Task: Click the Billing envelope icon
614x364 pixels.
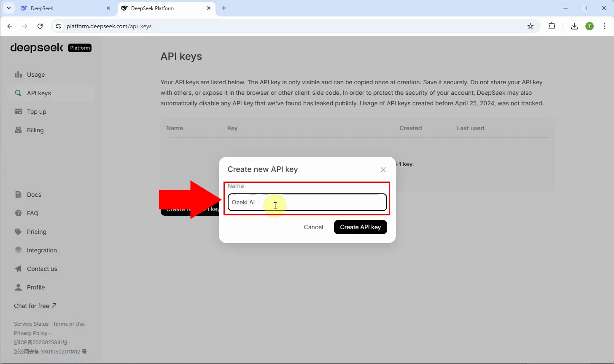Action: (18, 130)
